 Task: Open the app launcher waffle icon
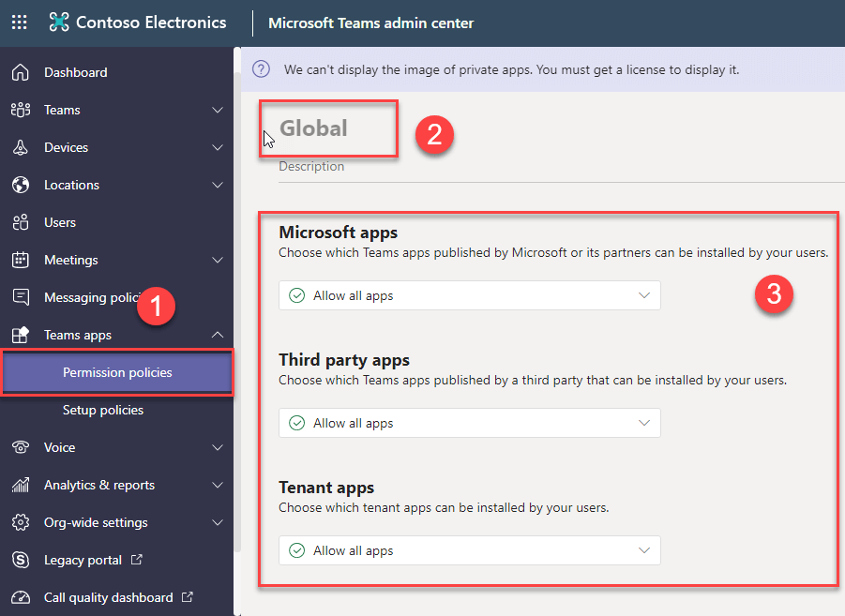pos(19,23)
